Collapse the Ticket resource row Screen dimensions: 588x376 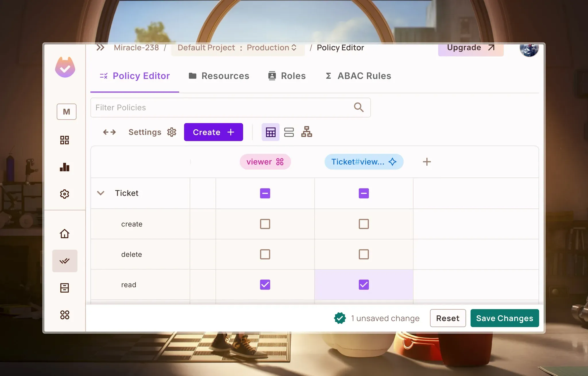point(100,193)
